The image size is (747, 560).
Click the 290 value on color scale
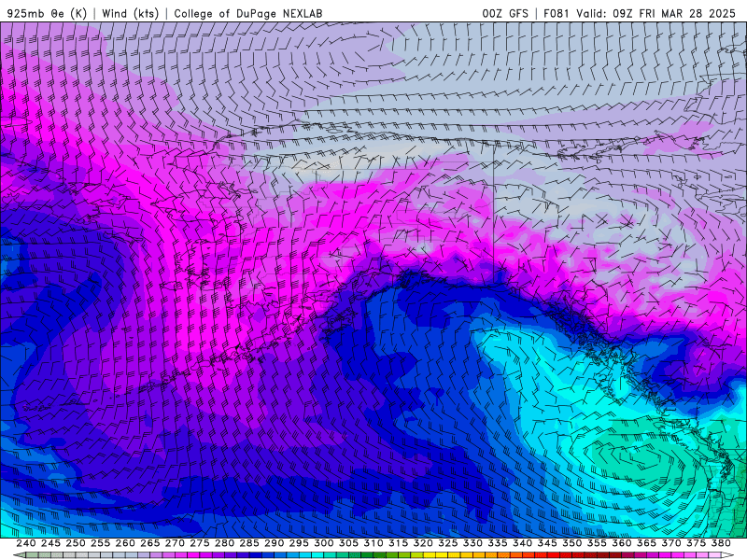(x=274, y=543)
